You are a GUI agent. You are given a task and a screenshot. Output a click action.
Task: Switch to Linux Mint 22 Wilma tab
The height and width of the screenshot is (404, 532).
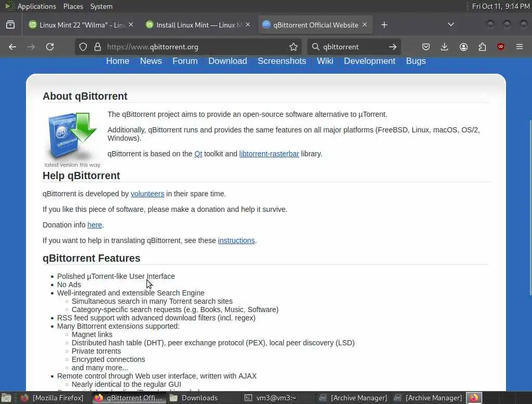(x=81, y=25)
